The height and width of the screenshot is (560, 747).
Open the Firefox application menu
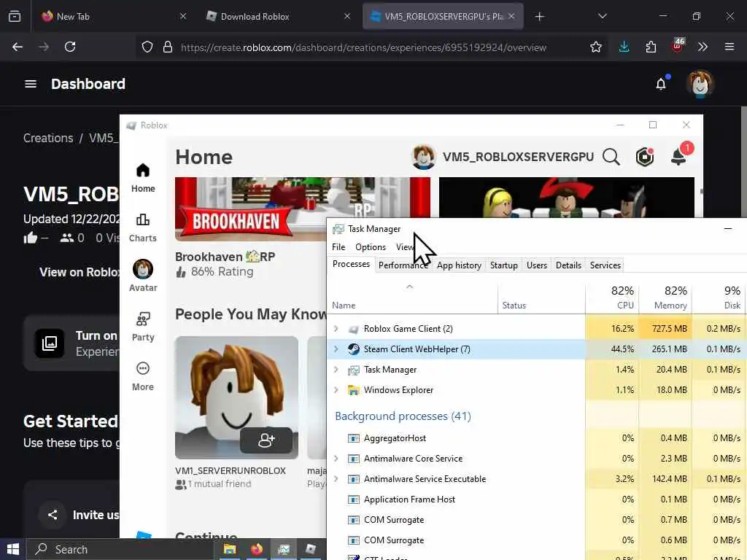pos(729,47)
